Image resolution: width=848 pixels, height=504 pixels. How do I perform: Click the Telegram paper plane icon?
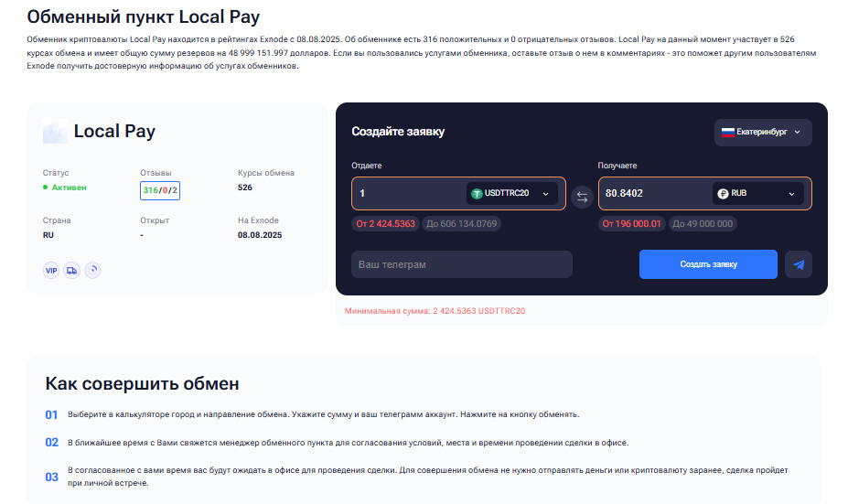tap(799, 264)
